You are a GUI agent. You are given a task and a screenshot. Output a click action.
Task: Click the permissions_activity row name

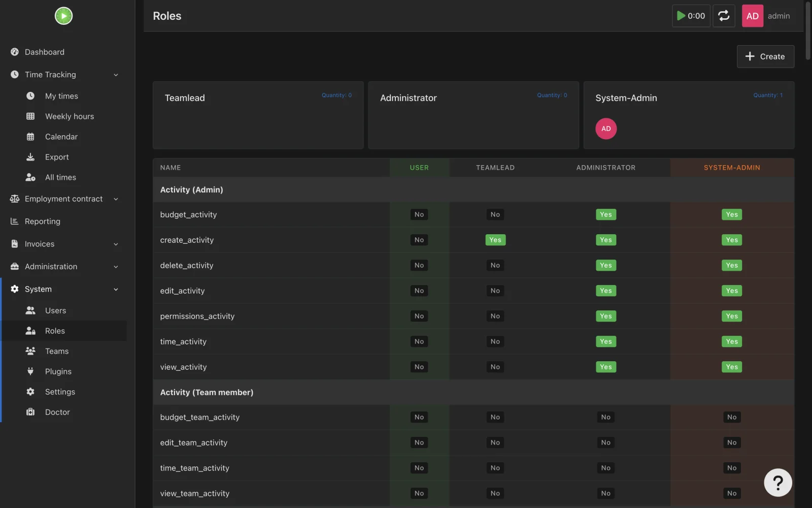click(197, 316)
